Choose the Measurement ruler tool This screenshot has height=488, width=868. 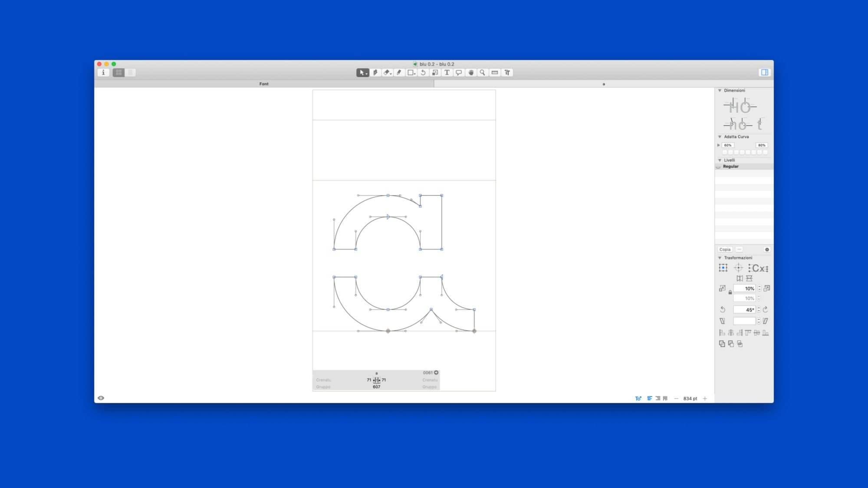[x=495, y=73]
